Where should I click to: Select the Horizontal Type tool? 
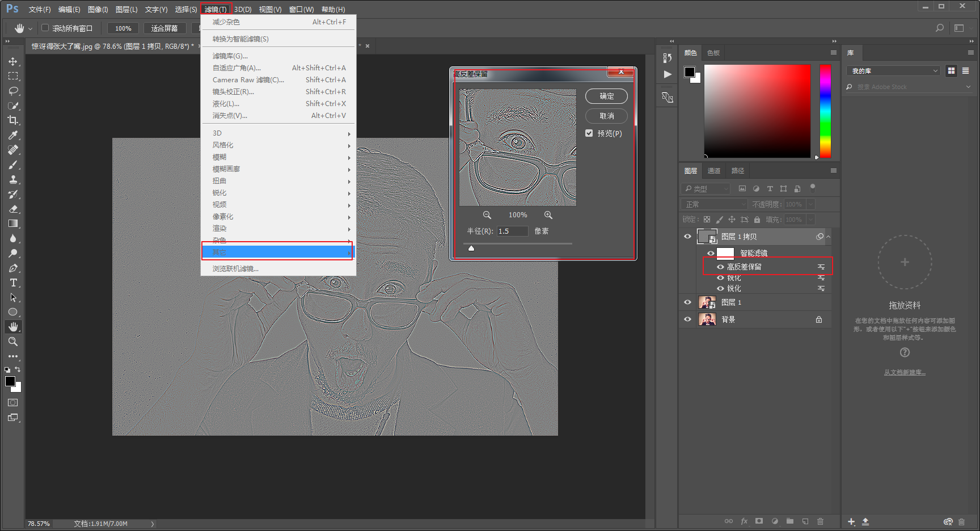(x=12, y=283)
